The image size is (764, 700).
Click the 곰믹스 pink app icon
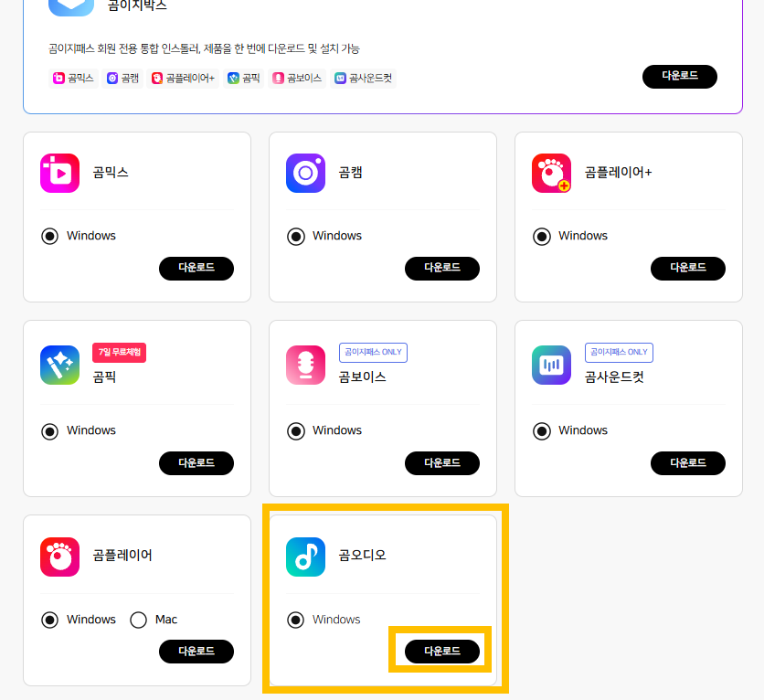click(x=60, y=173)
